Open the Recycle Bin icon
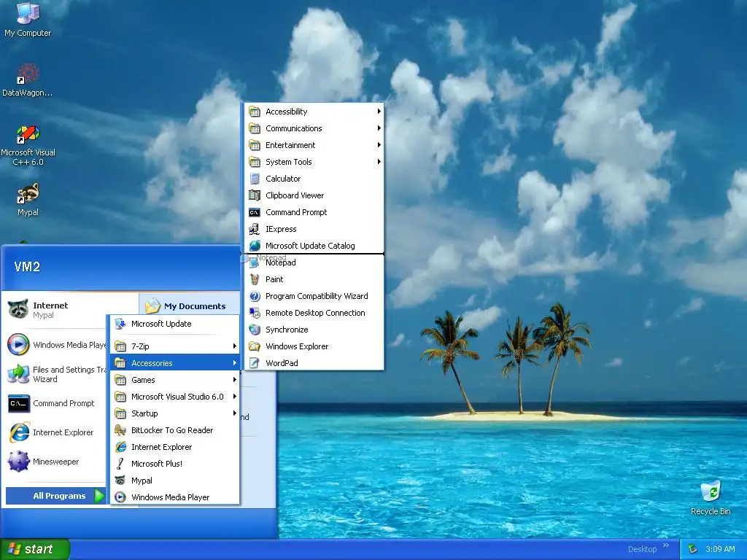Screen dimensions: 747x560 click(x=711, y=491)
